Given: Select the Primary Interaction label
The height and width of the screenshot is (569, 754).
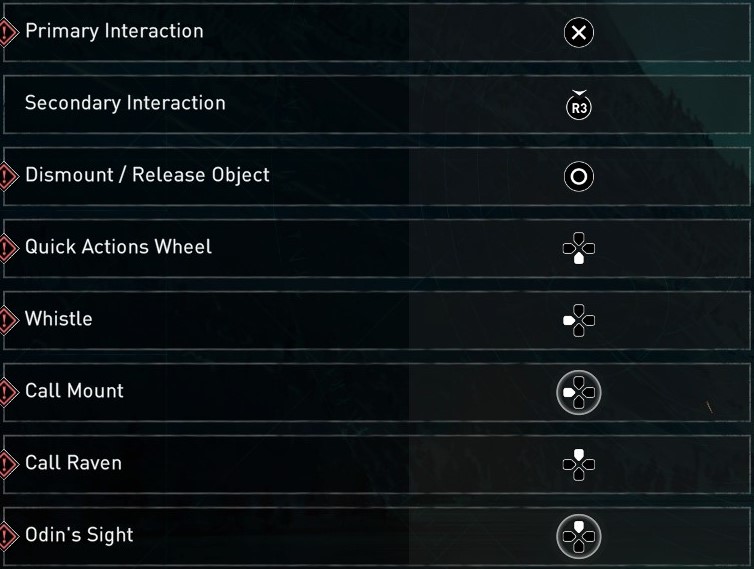Looking at the screenshot, I should click(x=114, y=31).
